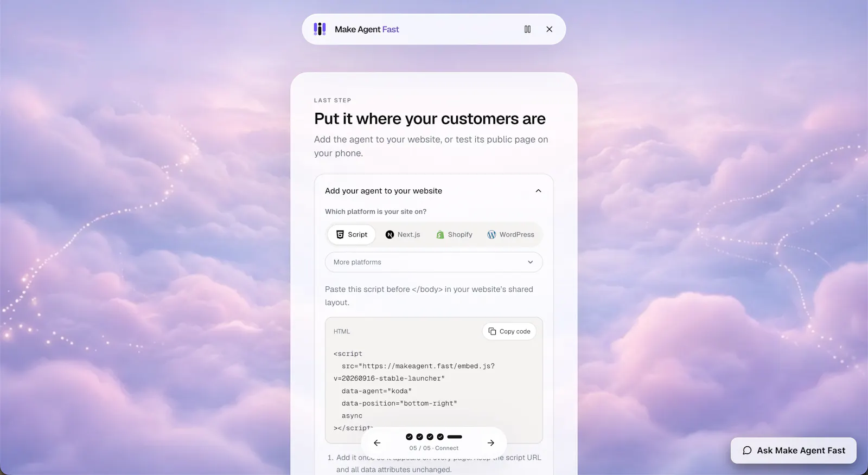
Task: Click the "<script" opening code line
Action: point(348,354)
